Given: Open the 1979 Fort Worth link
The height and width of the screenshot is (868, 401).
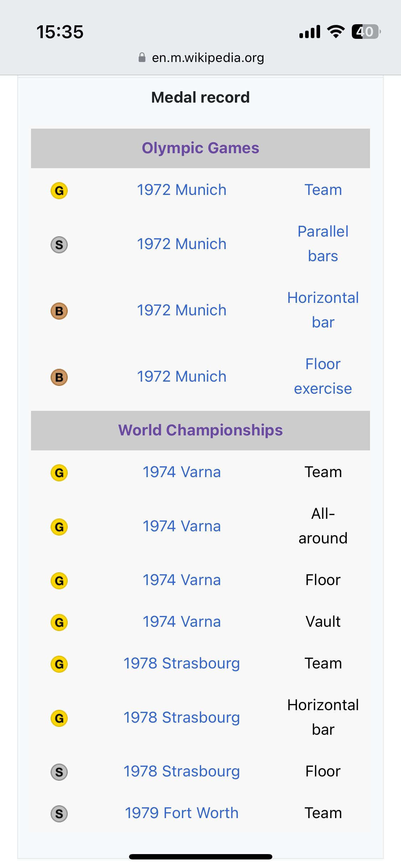Looking at the screenshot, I should pyautogui.click(x=181, y=813).
